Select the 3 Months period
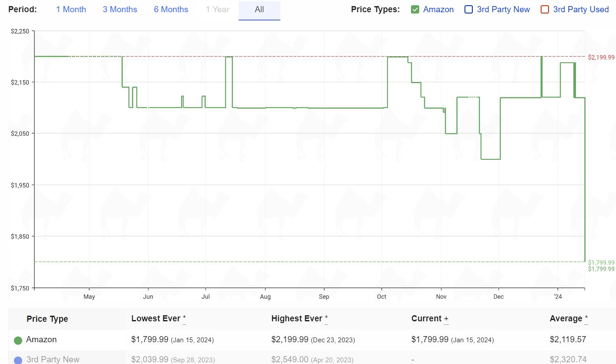The image size is (616, 364). click(x=120, y=10)
